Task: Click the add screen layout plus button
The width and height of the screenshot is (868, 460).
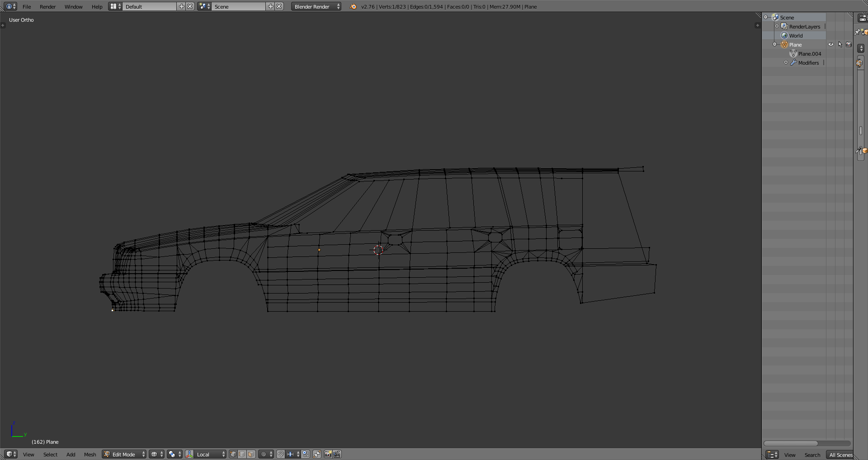Action: point(182,6)
